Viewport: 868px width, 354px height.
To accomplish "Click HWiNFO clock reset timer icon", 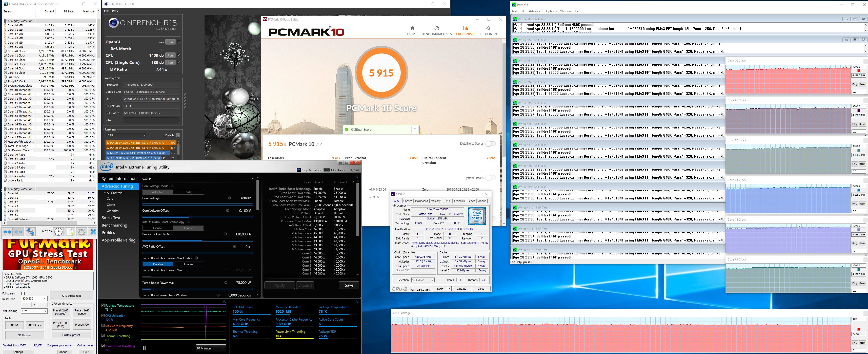I will (59, 232).
